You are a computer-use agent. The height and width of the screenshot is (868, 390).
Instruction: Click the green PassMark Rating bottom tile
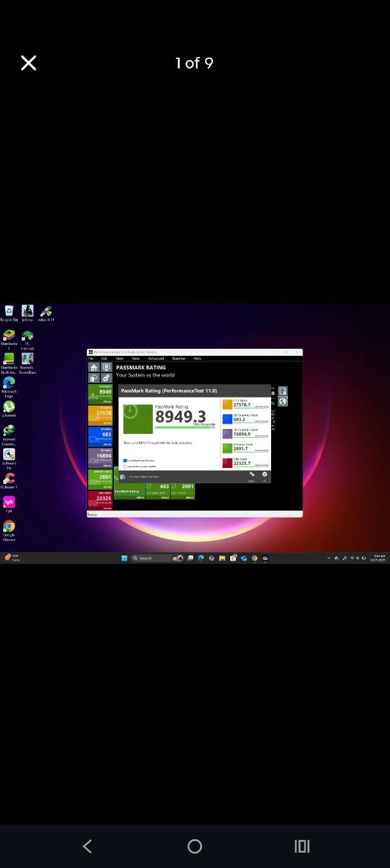coord(129,491)
